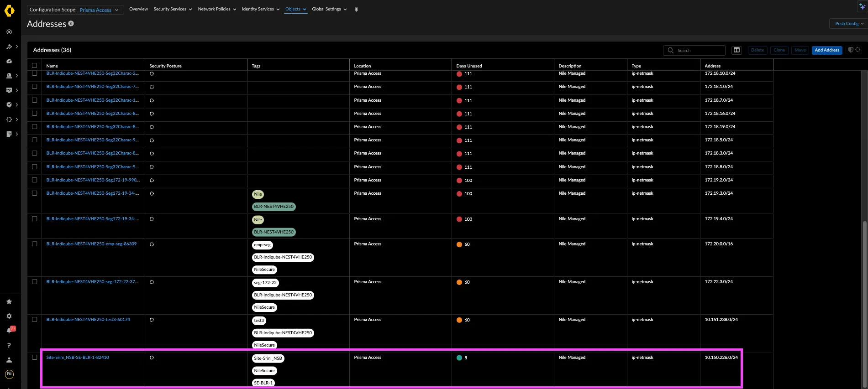Check the box for BLR-Indiqube-NEST4VHE250-emp-seg-86309 row

point(34,244)
